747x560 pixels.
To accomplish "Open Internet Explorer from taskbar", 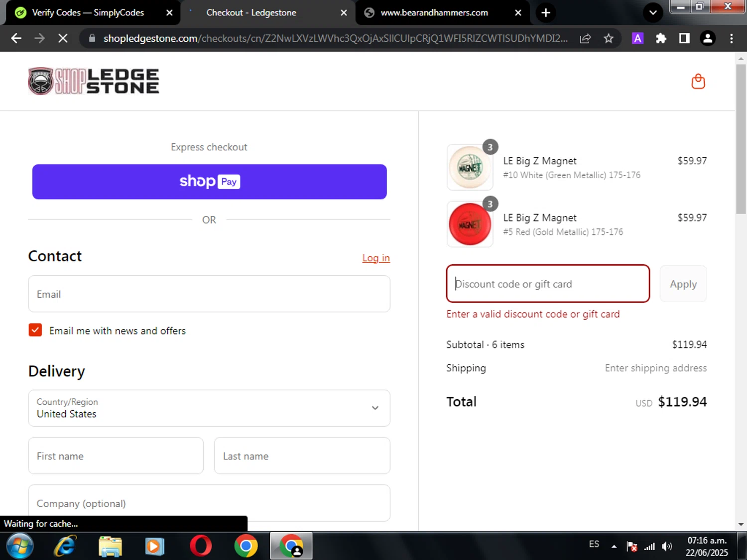I will (x=65, y=546).
